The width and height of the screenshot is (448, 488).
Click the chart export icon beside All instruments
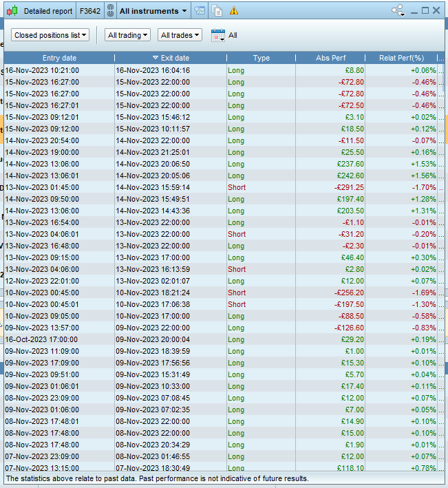(200, 10)
